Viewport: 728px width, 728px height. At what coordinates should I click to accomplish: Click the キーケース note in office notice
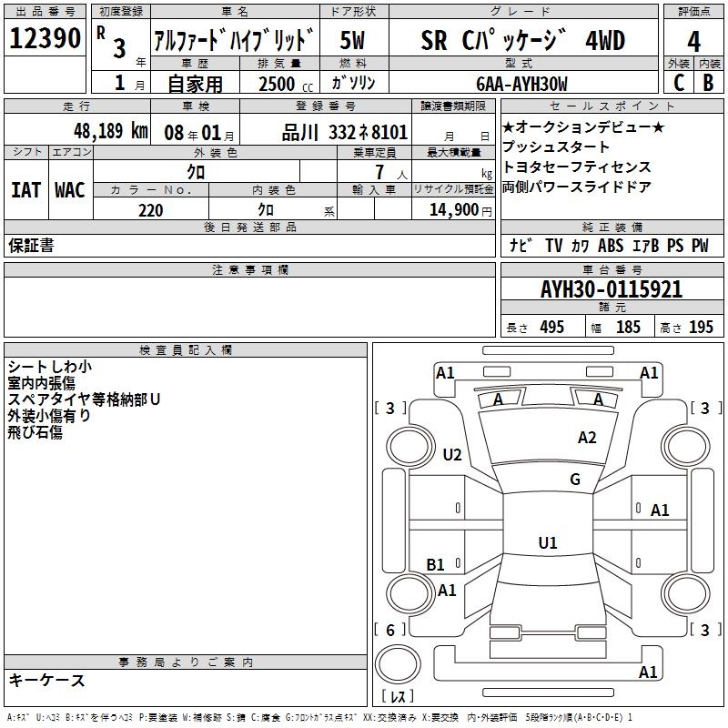[46, 681]
